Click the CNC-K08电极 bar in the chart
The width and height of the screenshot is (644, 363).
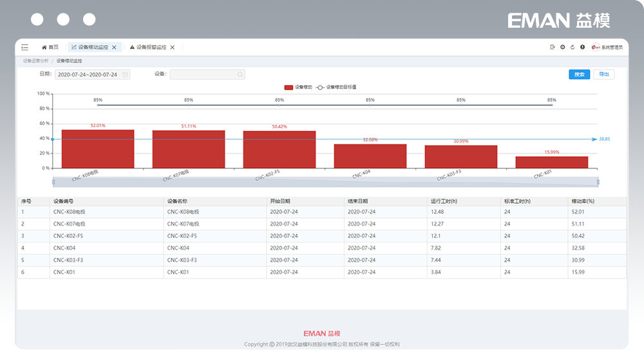click(98, 149)
